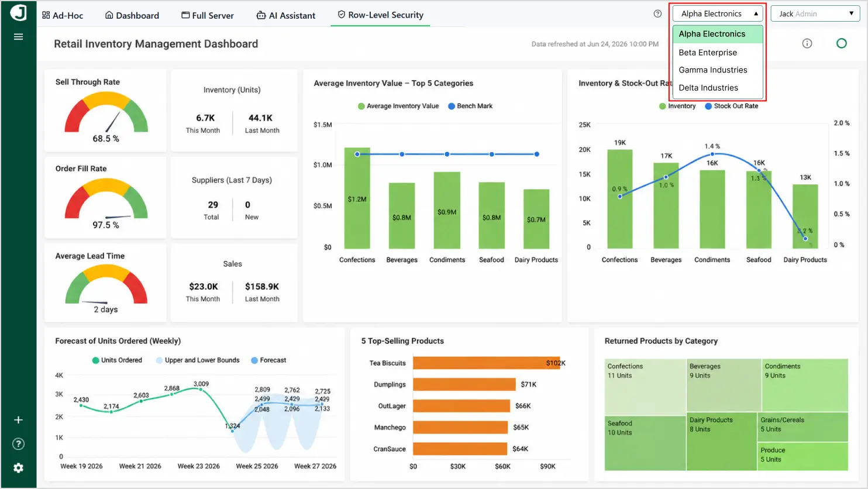The width and height of the screenshot is (868, 489).
Task: Click the $23.0K This Month sales value
Action: click(204, 287)
